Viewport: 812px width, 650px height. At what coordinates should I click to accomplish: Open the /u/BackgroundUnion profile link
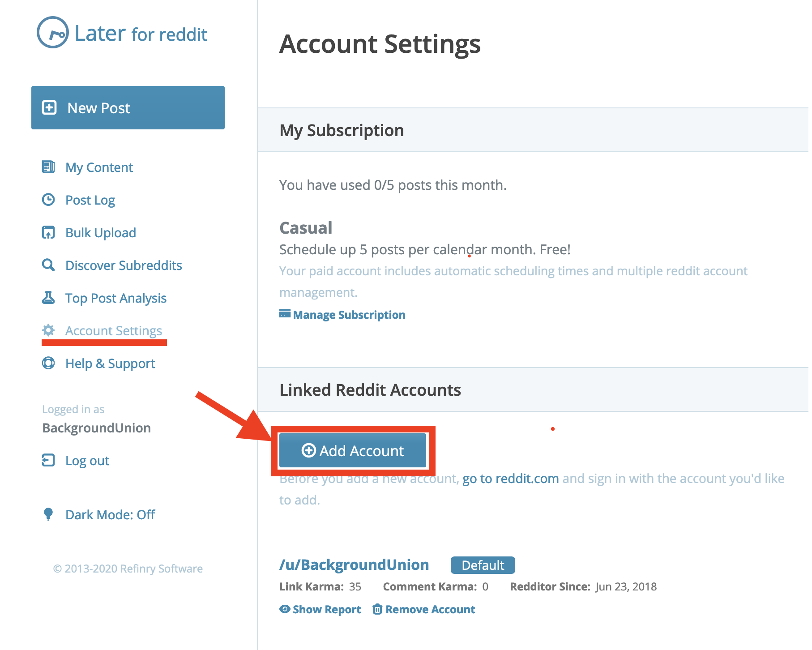354,565
